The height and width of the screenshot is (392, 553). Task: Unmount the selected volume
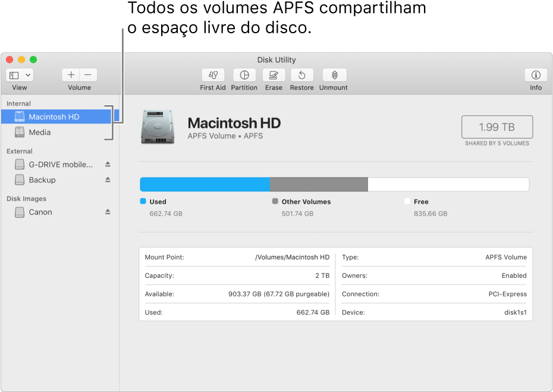click(x=333, y=76)
